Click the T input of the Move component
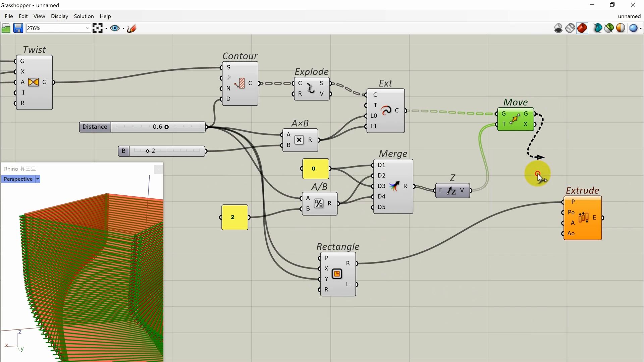The width and height of the screenshot is (644, 362). [503, 124]
